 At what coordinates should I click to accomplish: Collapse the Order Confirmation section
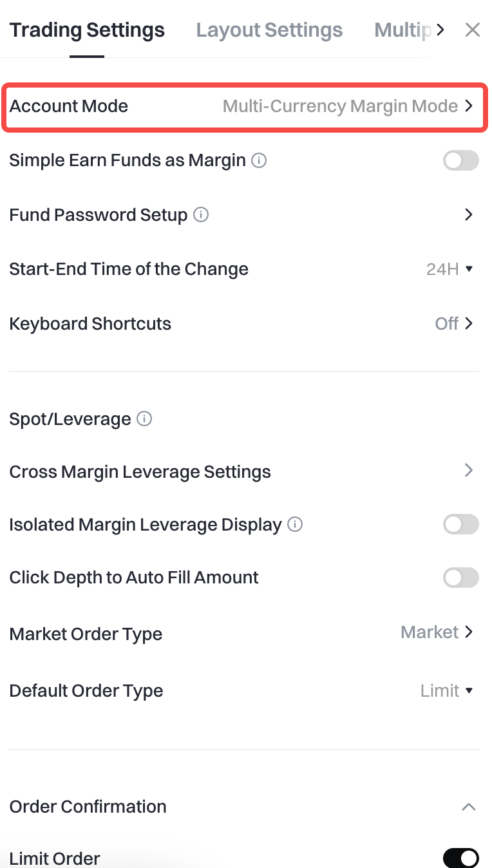(469, 807)
